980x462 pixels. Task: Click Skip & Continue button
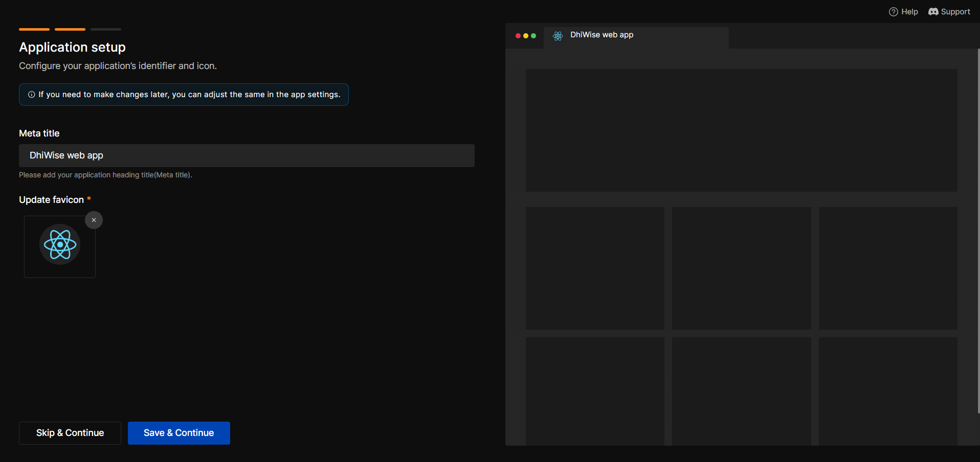[x=70, y=433]
